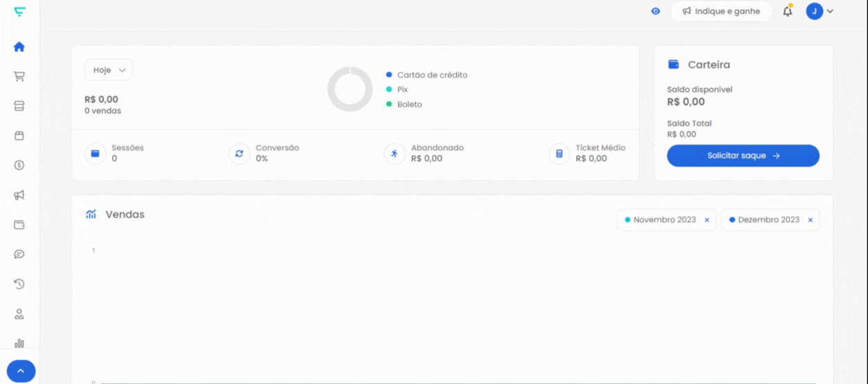Image resolution: width=868 pixels, height=384 pixels.
Task: Click the Ticket Médio calculator icon
Action: 559,154
